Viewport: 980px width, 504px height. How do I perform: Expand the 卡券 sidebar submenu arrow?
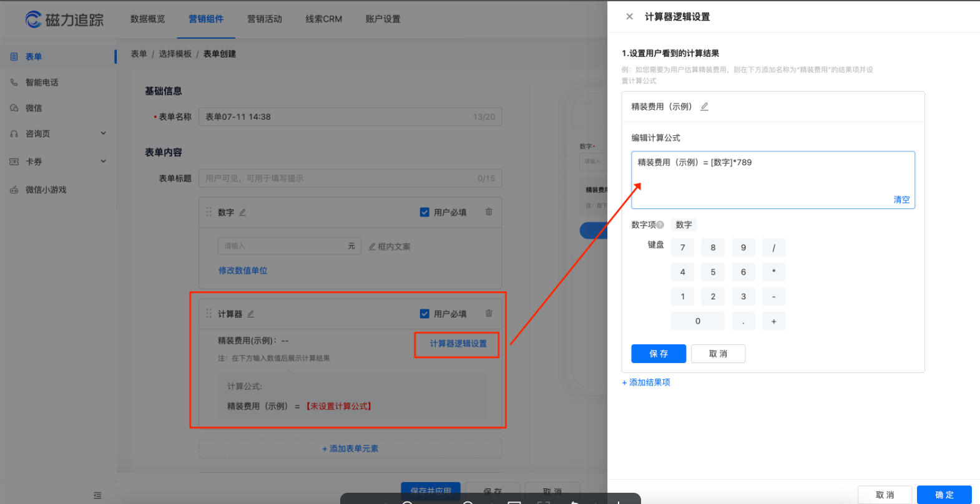(104, 162)
